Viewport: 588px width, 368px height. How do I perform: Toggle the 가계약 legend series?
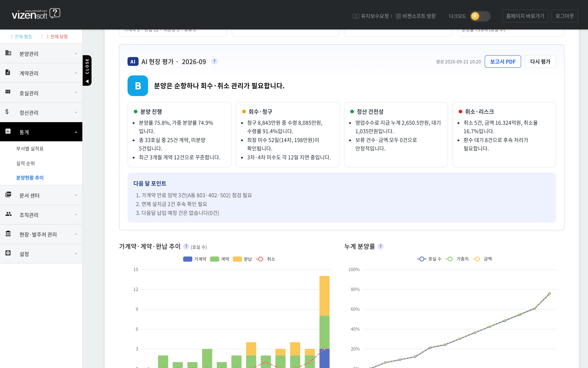click(195, 259)
